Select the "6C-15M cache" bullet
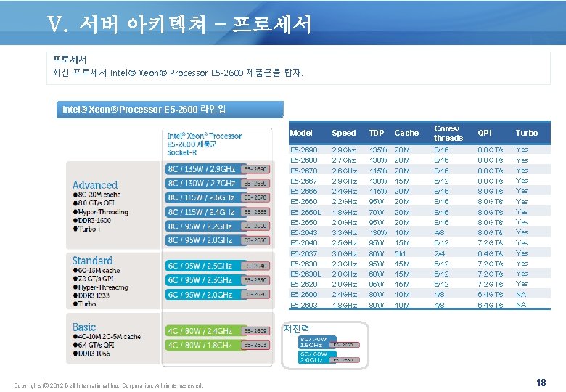The width and height of the screenshot is (566, 392). pyautogui.click(x=97, y=270)
